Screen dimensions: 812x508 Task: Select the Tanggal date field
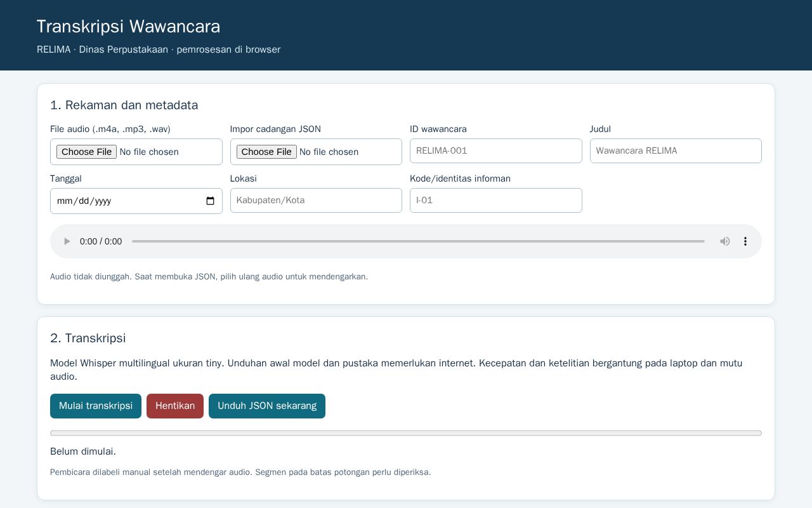(136, 201)
